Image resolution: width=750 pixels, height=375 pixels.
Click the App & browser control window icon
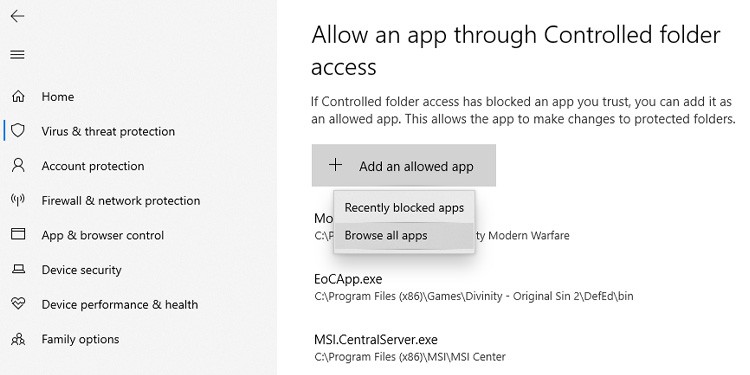[x=18, y=234]
